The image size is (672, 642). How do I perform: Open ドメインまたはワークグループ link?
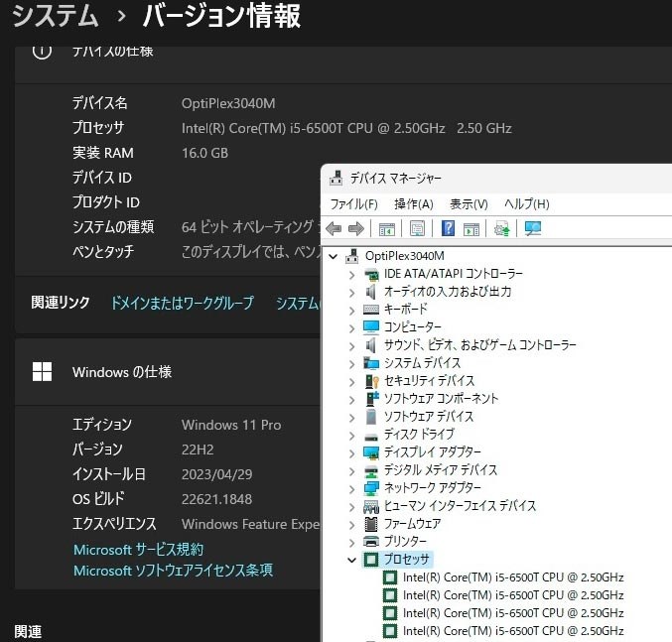pyautogui.click(x=183, y=303)
